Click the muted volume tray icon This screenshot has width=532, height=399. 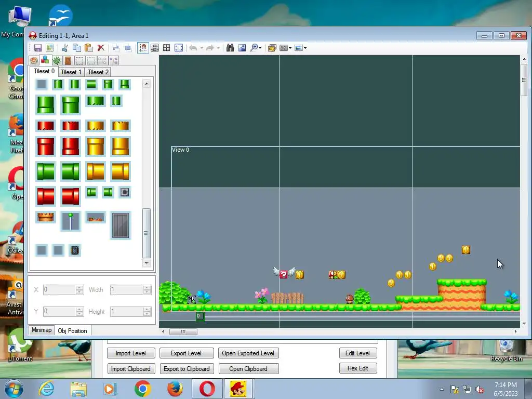pyautogui.click(x=480, y=389)
